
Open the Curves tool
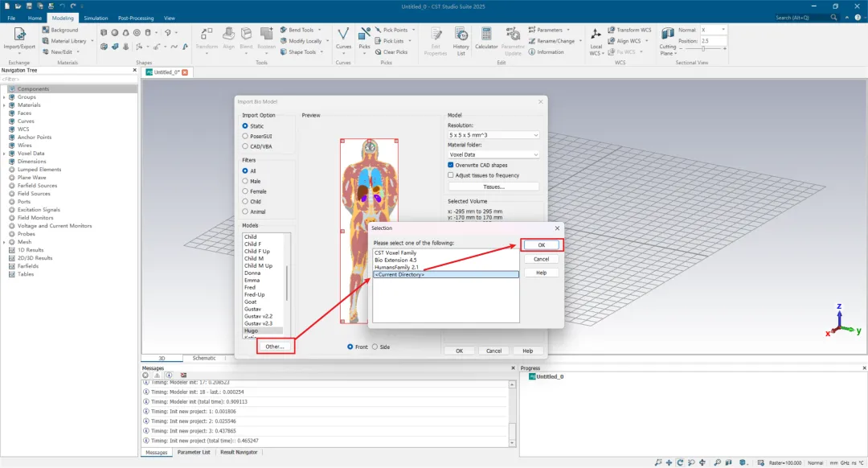click(343, 39)
